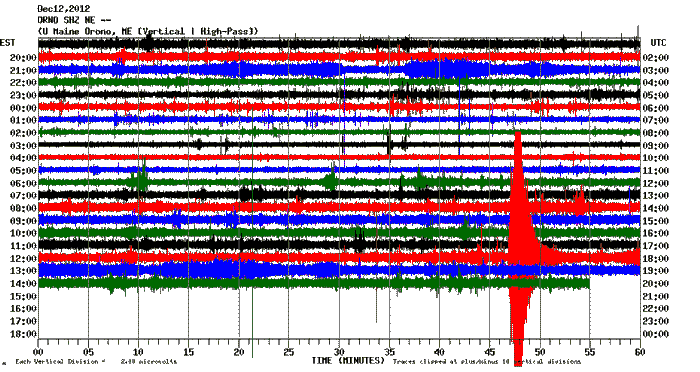Click the '08:00' label on EST axis
This screenshot has width=700, height=372.
pyautogui.click(x=23, y=208)
